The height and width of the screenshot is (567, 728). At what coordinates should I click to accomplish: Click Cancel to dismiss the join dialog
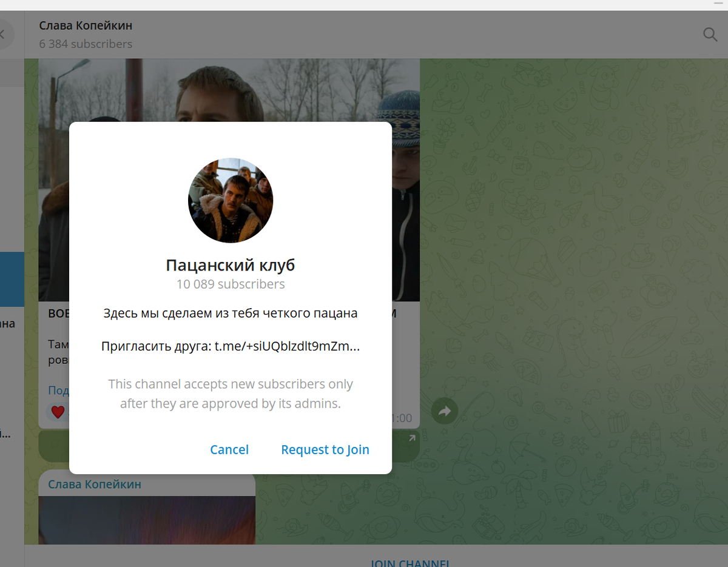229,449
